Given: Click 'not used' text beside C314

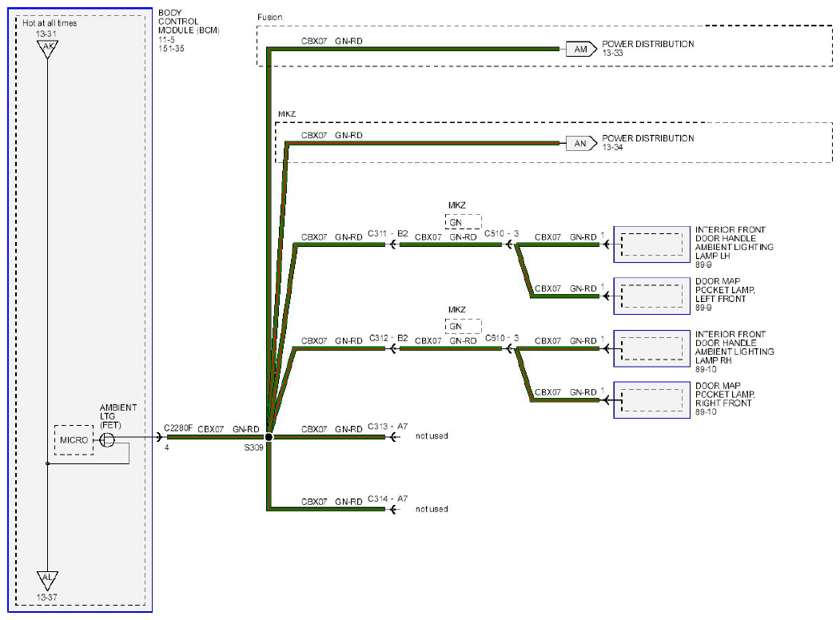Looking at the screenshot, I should coord(432,509).
